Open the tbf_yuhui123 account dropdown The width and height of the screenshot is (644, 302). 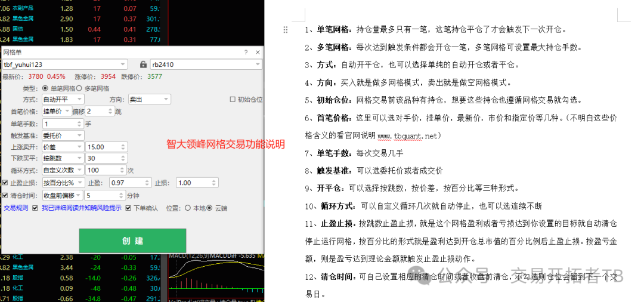[66, 64]
